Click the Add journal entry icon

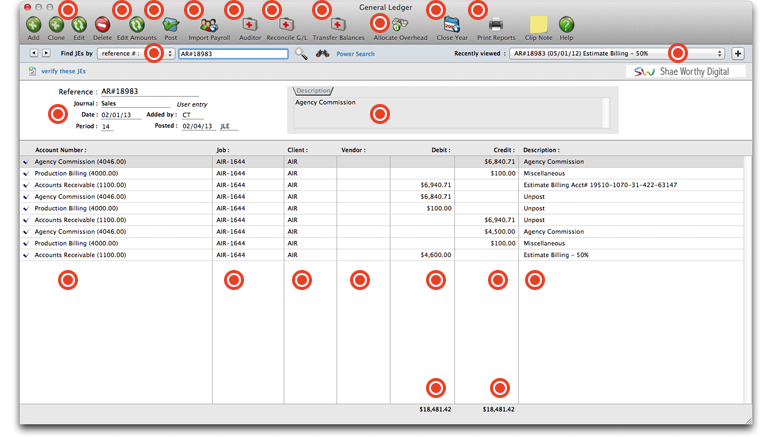[33, 25]
